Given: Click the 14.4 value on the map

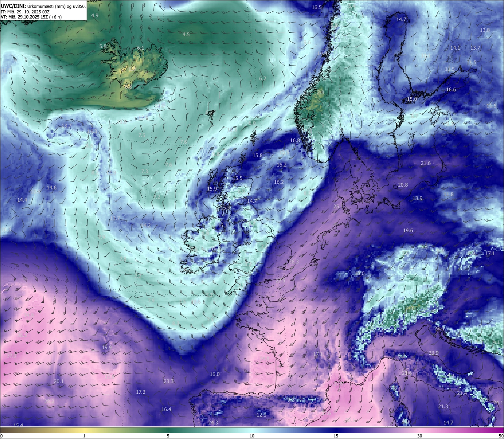Looking at the screenshot, I should [22, 200].
